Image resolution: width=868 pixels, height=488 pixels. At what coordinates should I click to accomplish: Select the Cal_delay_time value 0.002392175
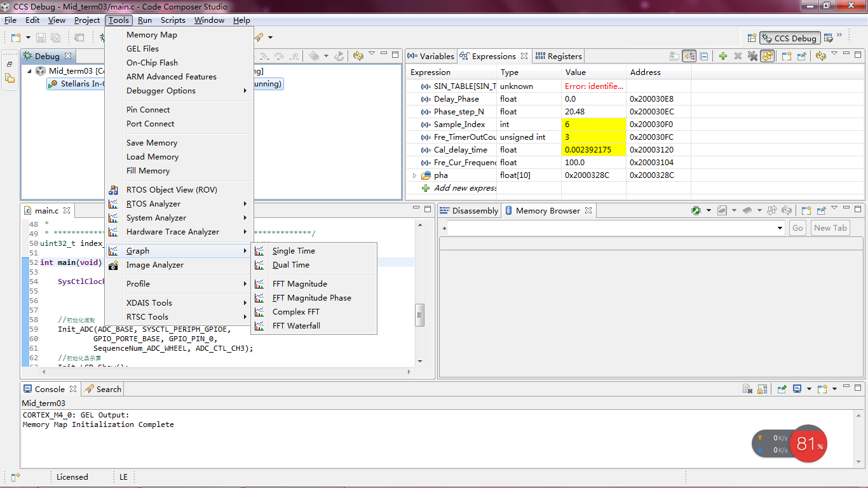pyautogui.click(x=593, y=150)
